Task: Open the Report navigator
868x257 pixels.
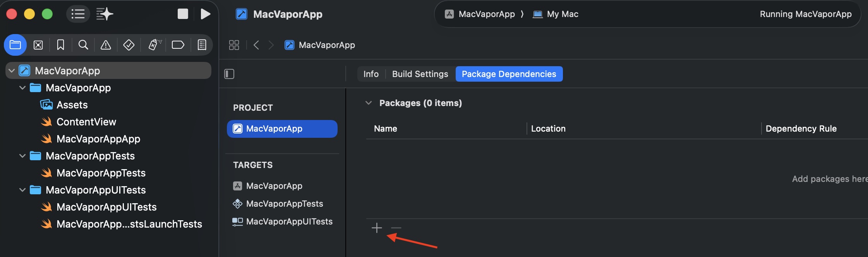Action: (x=202, y=45)
